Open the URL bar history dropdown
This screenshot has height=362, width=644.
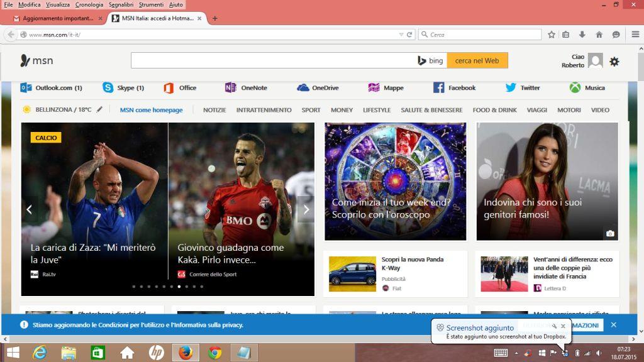click(401, 35)
